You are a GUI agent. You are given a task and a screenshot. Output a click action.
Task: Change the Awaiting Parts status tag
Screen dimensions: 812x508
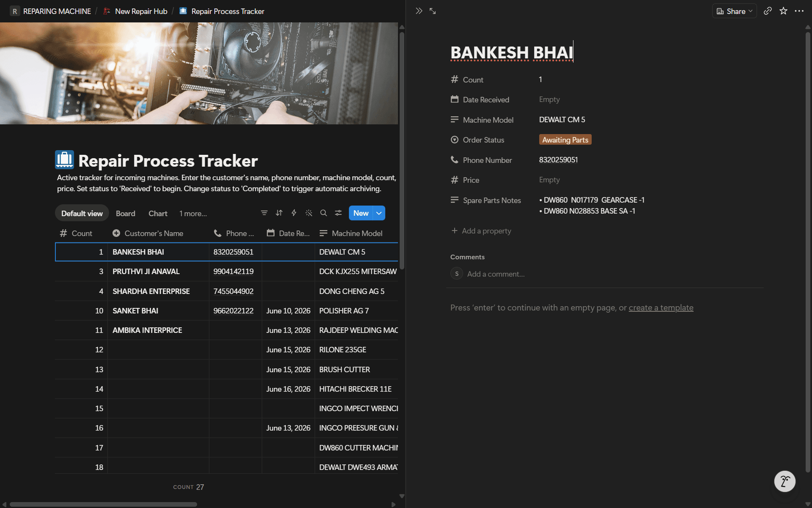(x=565, y=140)
